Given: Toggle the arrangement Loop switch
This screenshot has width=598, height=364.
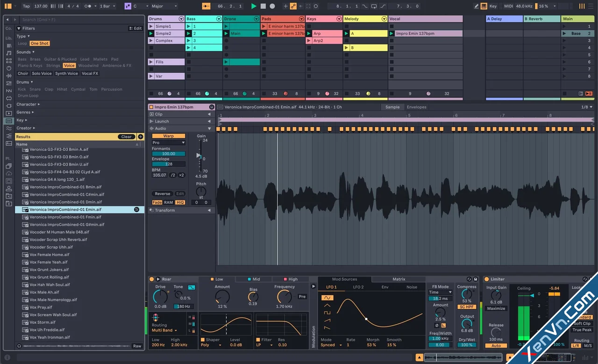Looking at the screenshot, I should click(x=374, y=6).
